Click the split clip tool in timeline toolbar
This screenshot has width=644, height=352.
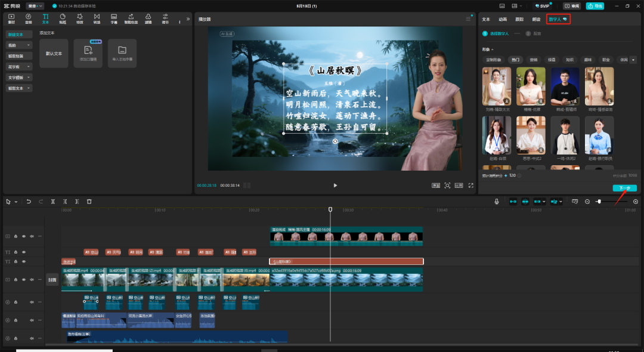pos(53,202)
